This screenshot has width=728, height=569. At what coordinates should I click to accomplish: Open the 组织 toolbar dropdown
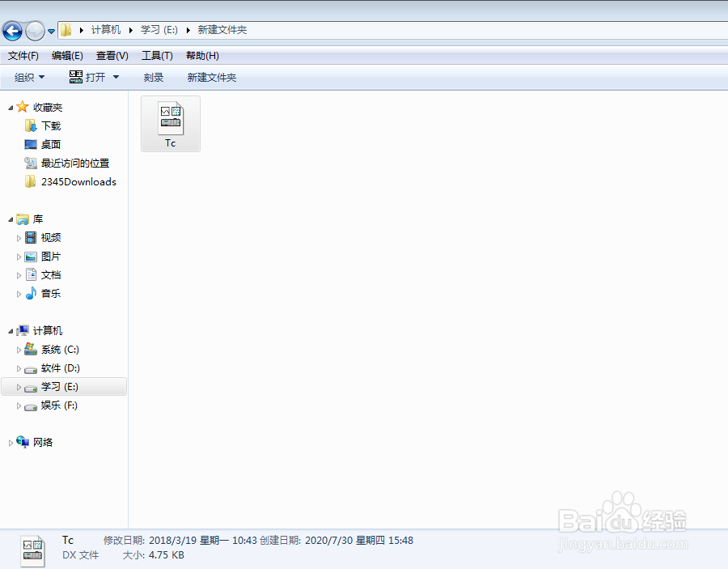29,78
